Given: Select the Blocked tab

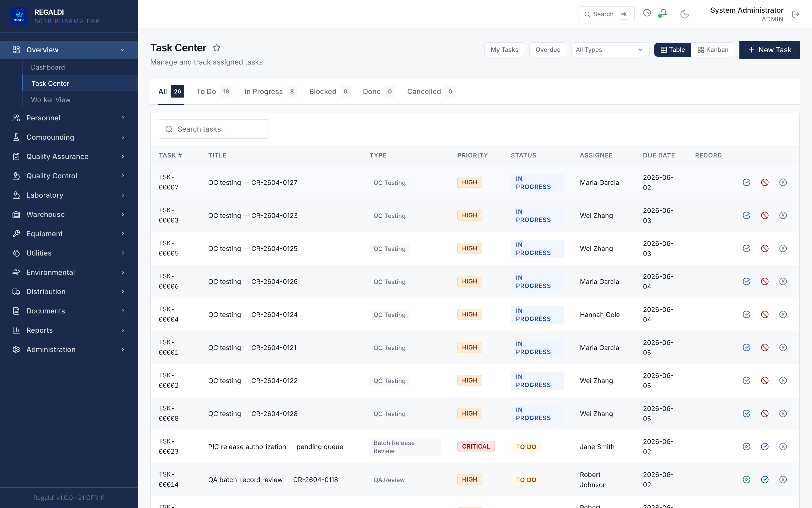Looking at the screenshot, I should point(330,91).
